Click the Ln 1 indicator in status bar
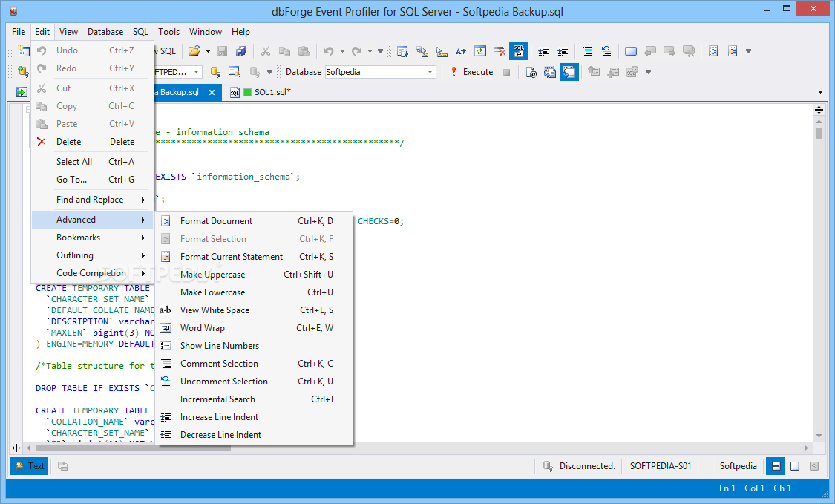This screenshot has height=504, width=835. click(727, 488)
